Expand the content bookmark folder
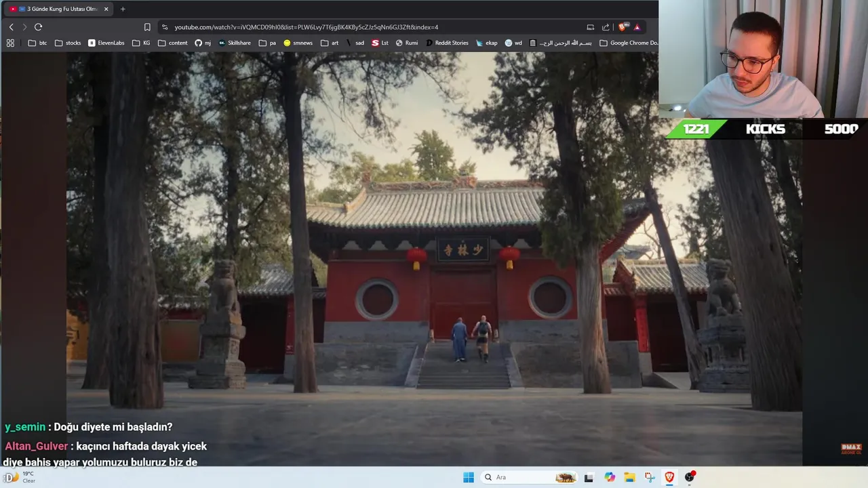The image size is (868, 488). [x=172, y=43]
